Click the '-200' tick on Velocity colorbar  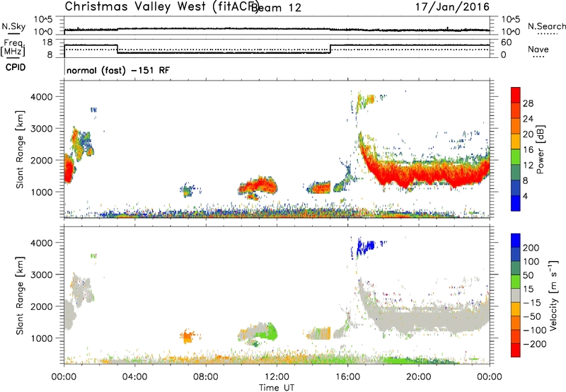point(535,344)
